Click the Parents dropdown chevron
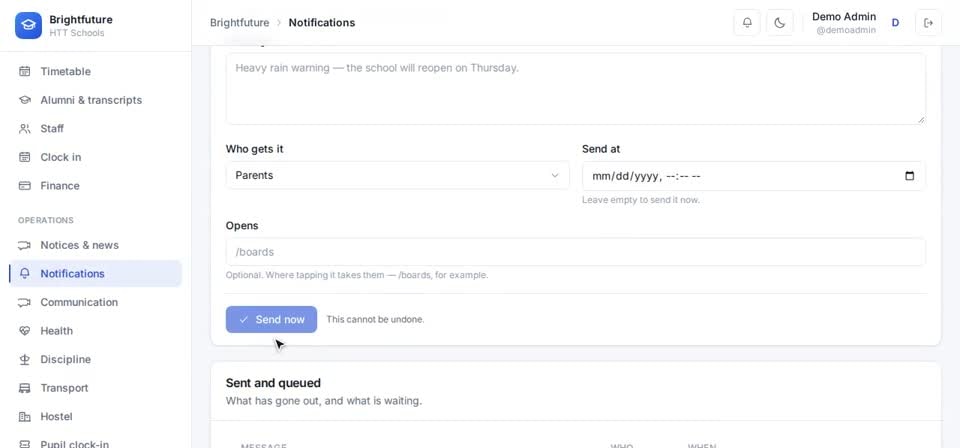The height and width of the screenshot is (448, 960). (x=555, y=175)
